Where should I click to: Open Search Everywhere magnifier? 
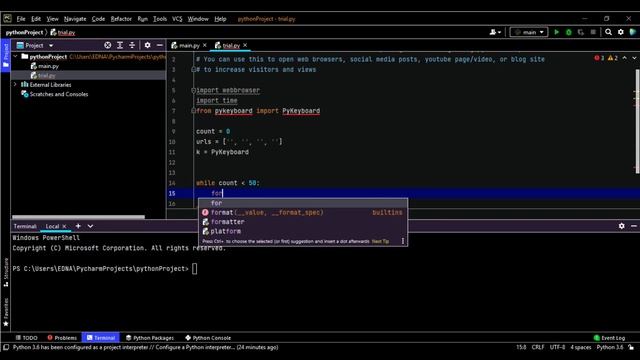[x=608, y=32]
